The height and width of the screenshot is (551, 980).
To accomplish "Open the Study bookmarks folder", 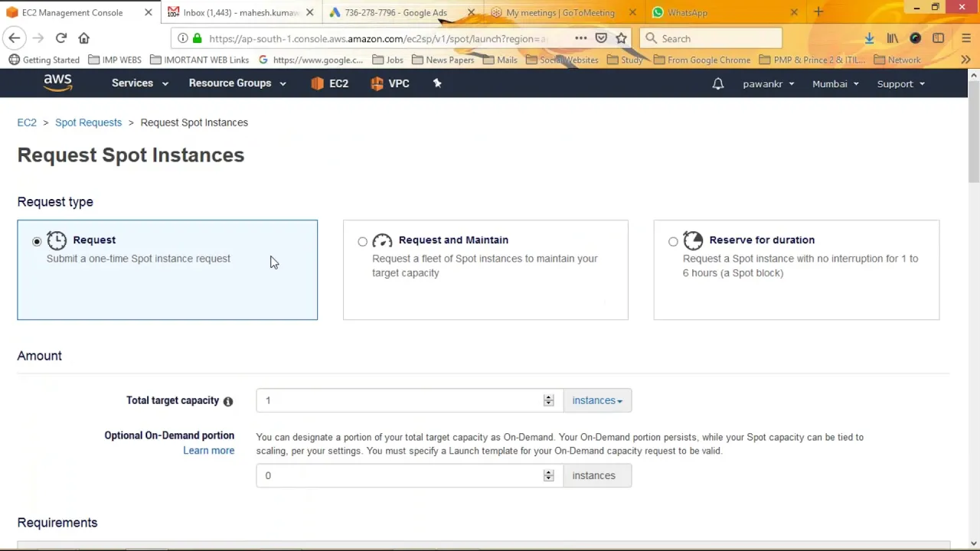I will coord(624,60).
